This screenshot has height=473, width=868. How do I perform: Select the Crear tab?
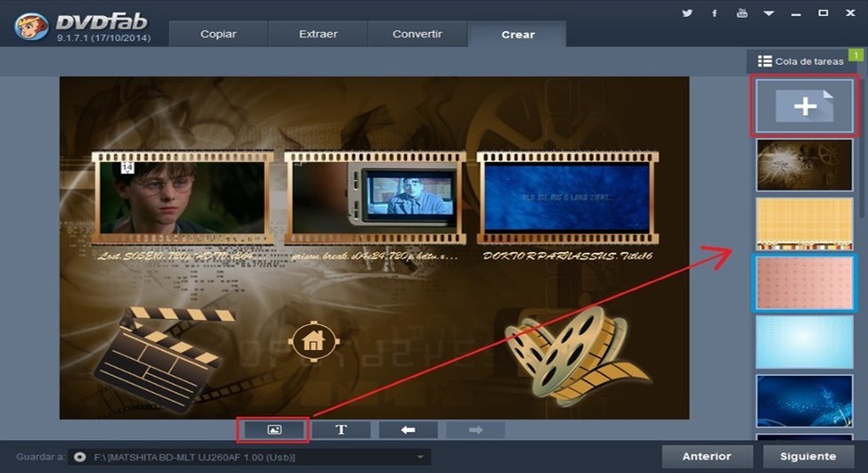coord(517,35)
